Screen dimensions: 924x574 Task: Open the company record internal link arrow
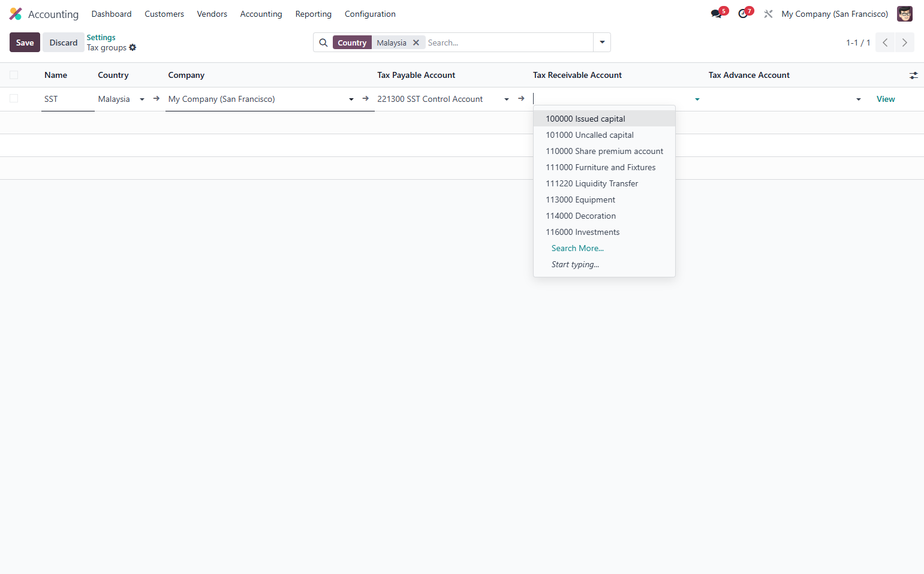pyautogui.click(x=366, y=99)
